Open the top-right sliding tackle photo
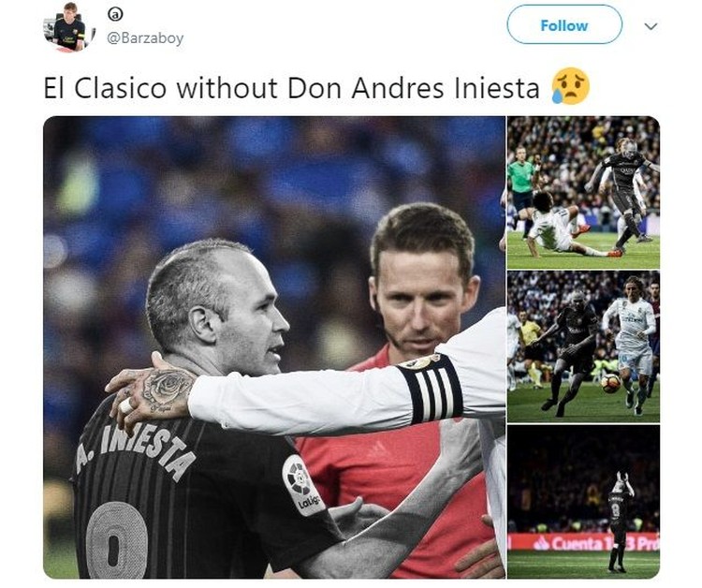702x588 pixels. pos(583,193)
